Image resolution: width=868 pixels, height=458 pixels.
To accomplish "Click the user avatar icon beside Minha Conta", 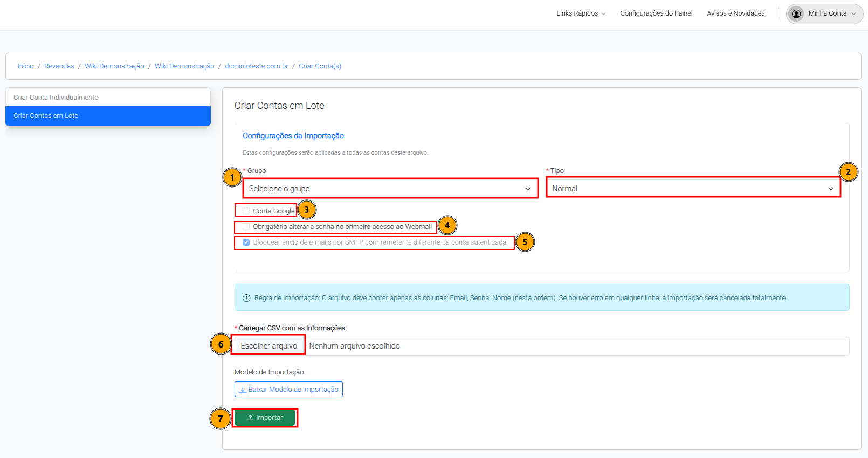I will [796, 13].
